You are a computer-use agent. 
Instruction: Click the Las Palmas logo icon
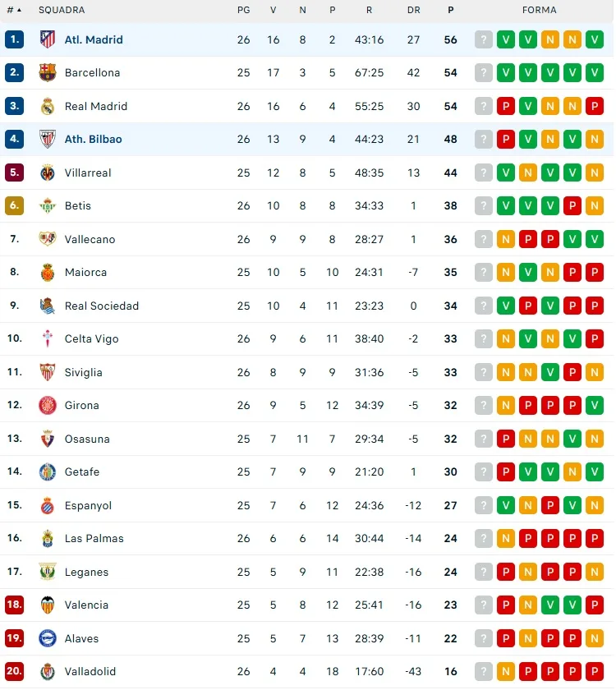(x=48, y=538)
